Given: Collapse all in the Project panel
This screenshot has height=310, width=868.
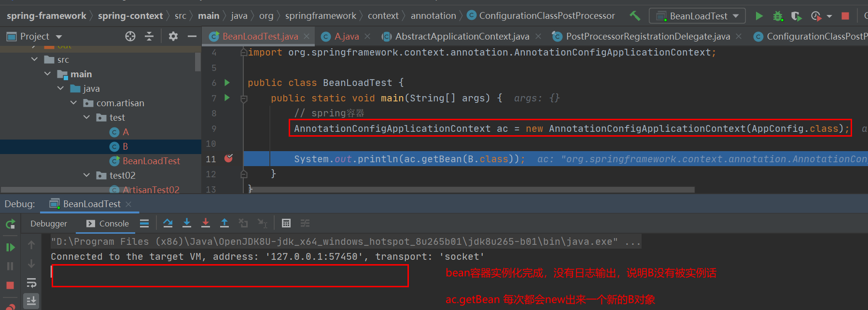Looking at the screenshot, I should point(149,36).
